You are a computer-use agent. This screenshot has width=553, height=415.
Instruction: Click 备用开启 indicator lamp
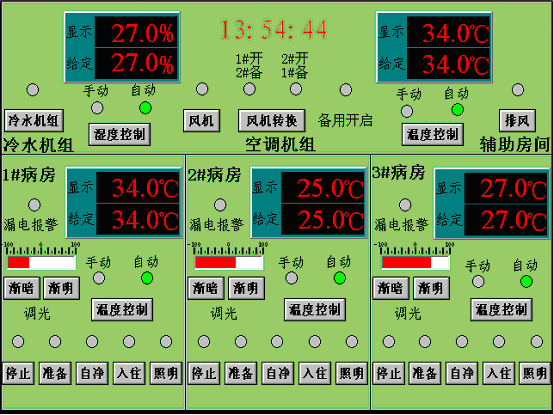point(346,90)
